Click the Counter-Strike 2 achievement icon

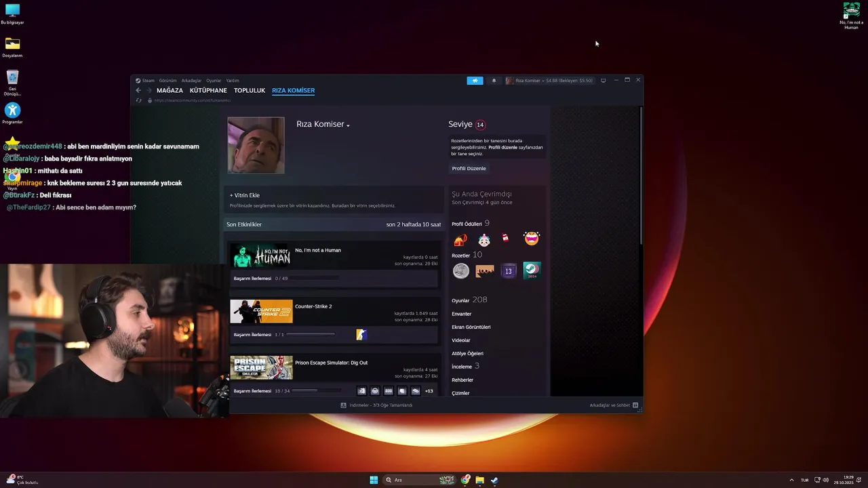pyautogui.click(x=361, y=334)
